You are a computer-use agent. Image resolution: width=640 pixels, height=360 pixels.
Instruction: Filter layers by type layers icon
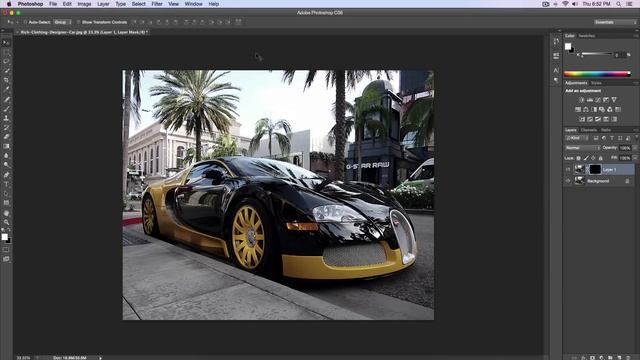click(x=612, y=138)
